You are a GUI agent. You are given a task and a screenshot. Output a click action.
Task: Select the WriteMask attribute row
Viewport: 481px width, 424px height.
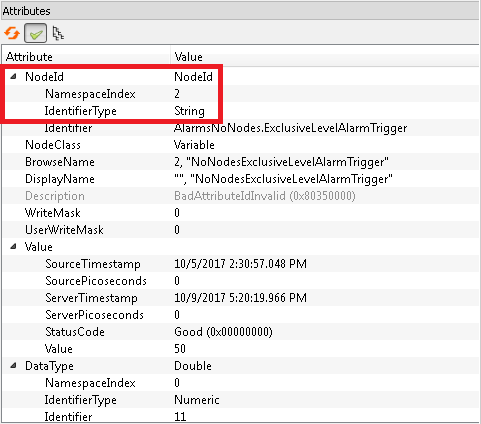tap(241, 213)
